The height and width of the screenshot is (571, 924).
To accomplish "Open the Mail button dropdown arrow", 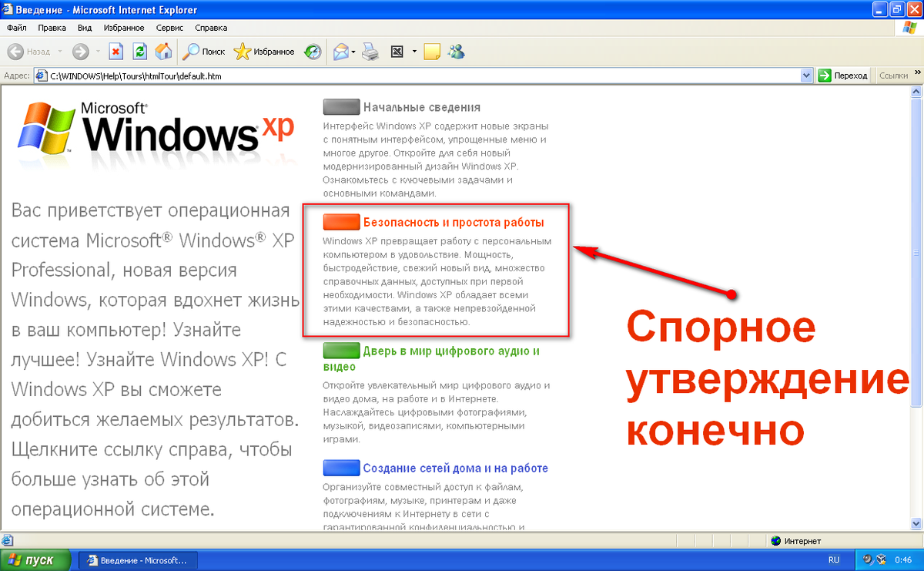I will (x=353, y=52).
